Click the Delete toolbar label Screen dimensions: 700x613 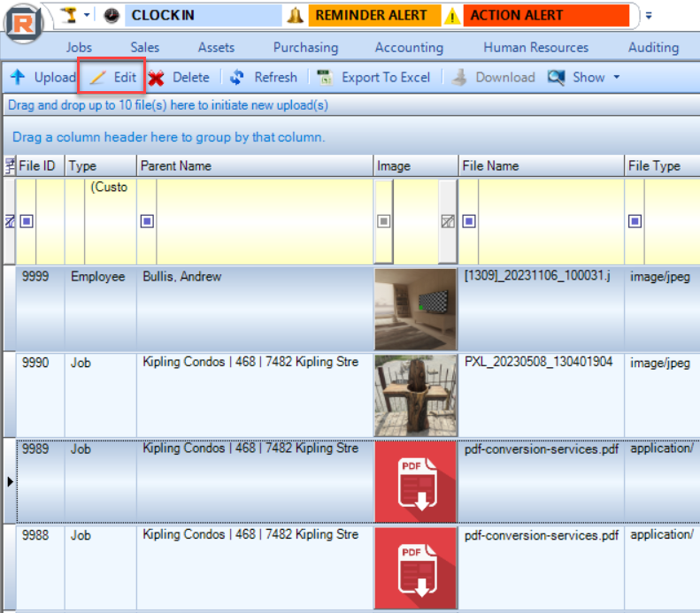190,77
